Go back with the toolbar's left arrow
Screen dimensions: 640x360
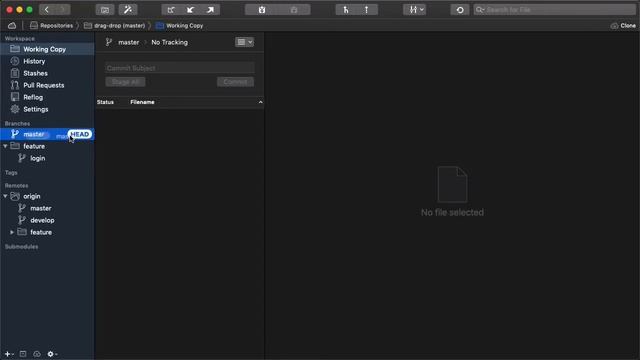click(x=47, y=9)
